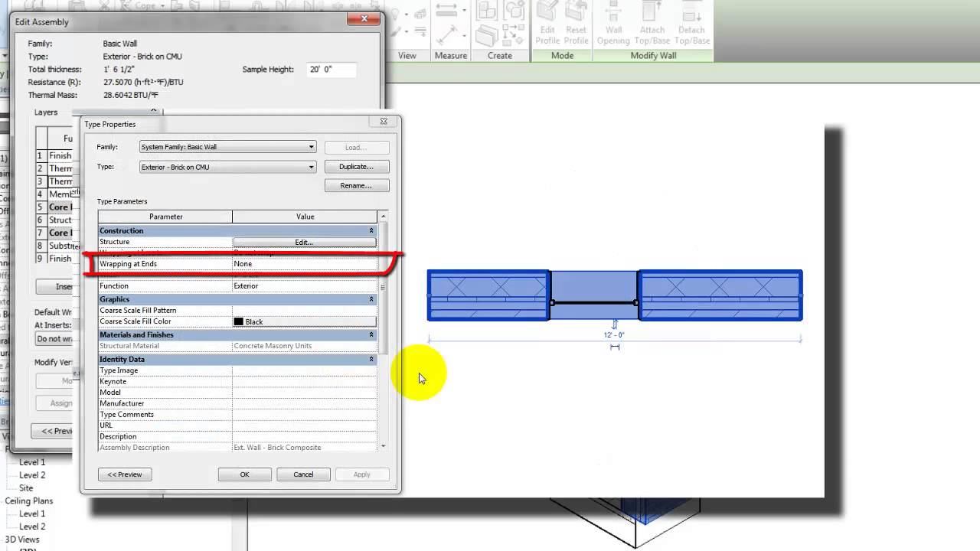Collapse the Construction parameter group
The image size is (980, 551).
coord(371,231)
